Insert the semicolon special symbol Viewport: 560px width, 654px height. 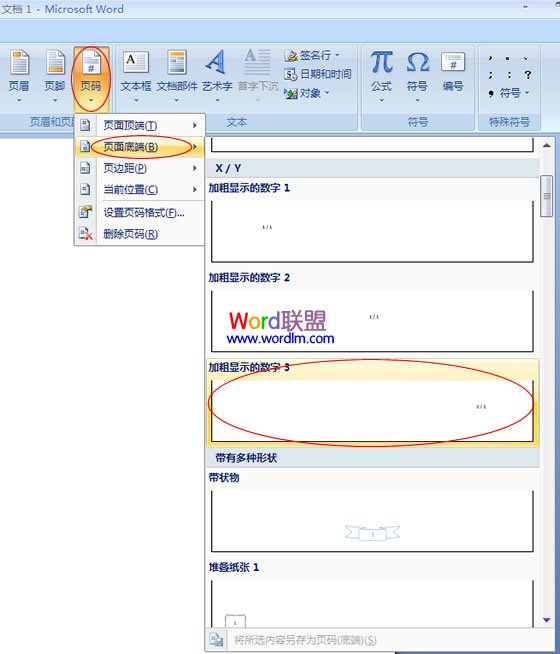pyautogui.click(x=491, y=75)
